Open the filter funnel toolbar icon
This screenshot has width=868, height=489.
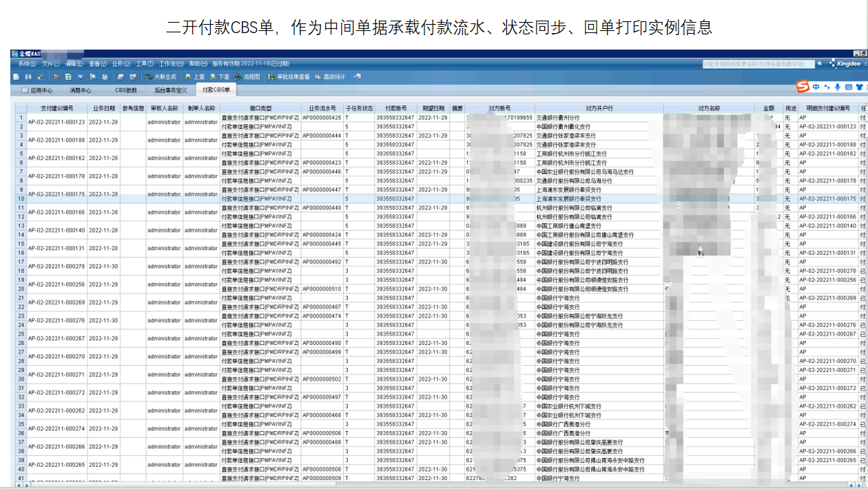coord(80,76)
